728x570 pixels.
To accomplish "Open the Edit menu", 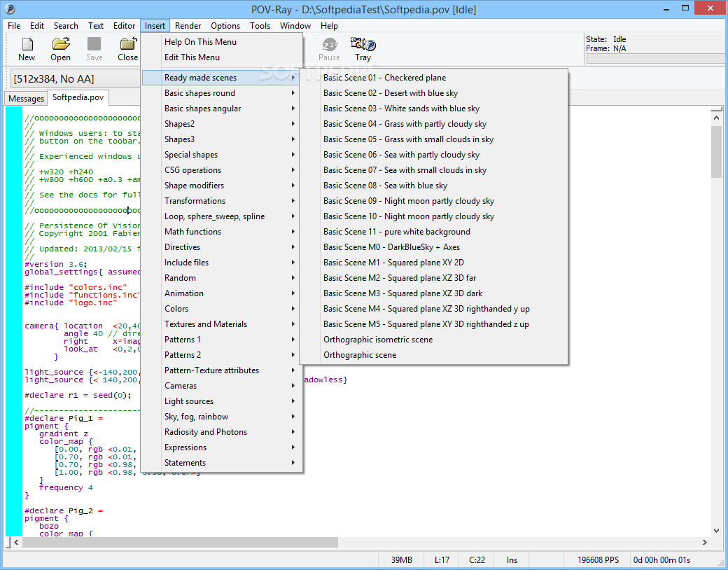I will (x=37, y=25).
